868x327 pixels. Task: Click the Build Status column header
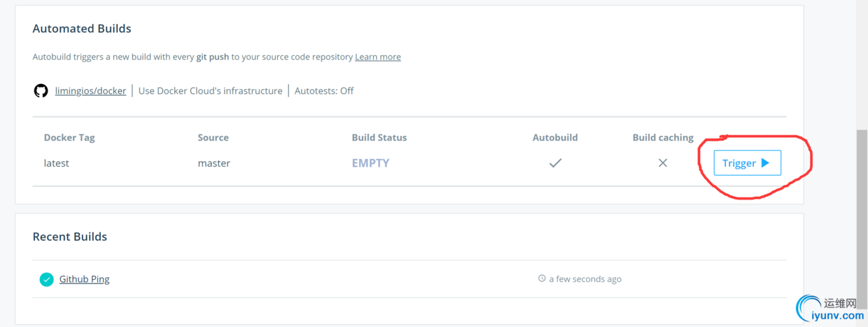click(379, 138)
